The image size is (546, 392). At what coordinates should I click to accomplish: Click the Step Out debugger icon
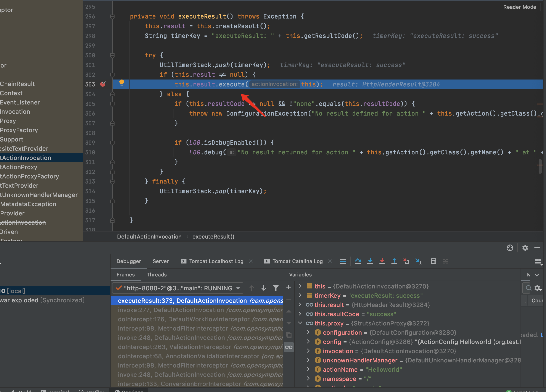coord(394,261)
